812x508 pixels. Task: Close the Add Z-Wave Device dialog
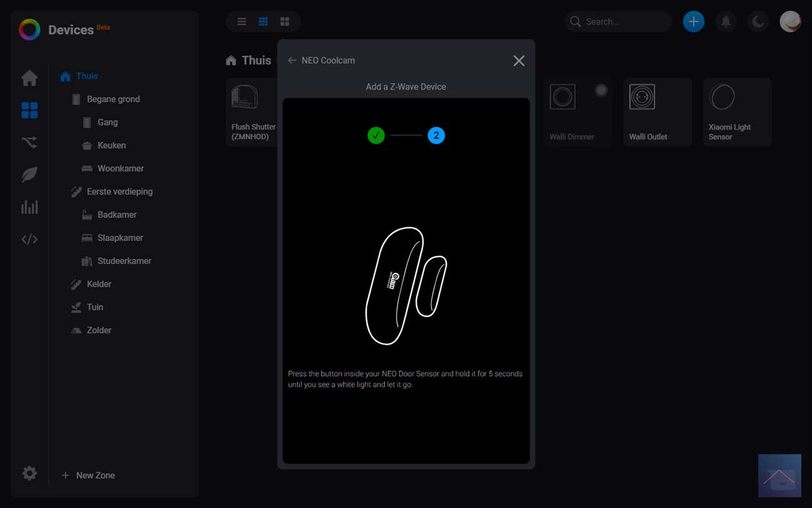518,61
